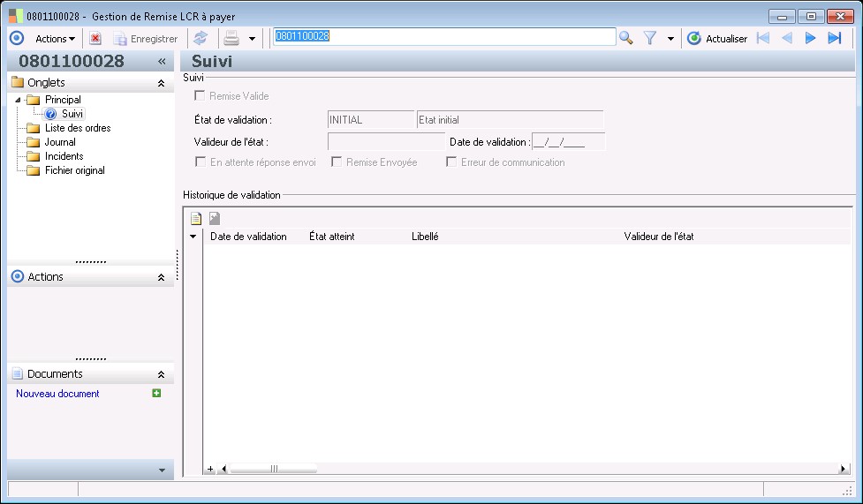Click the Date de validation field
Screen dimensions: 863x504
click(569, 141)
